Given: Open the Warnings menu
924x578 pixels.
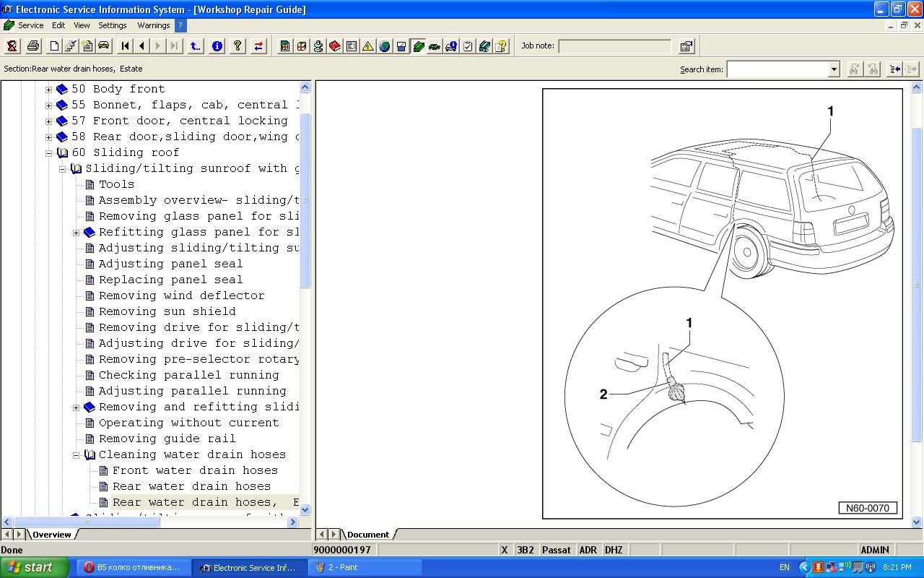Looking at the screenshot, I should (153, 25).
